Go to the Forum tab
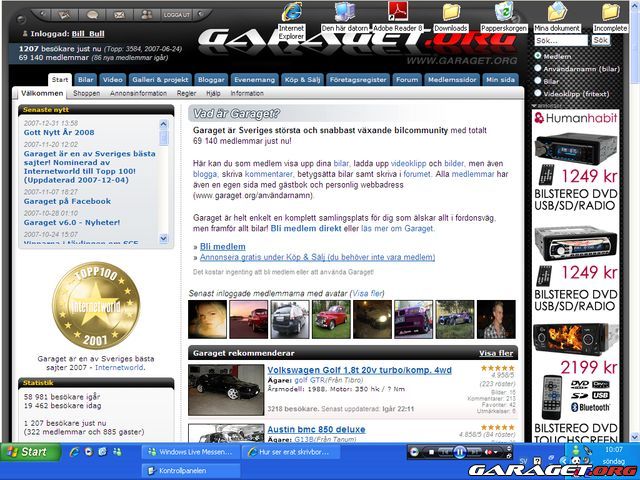The image size is (640, 480). (407, 80)
